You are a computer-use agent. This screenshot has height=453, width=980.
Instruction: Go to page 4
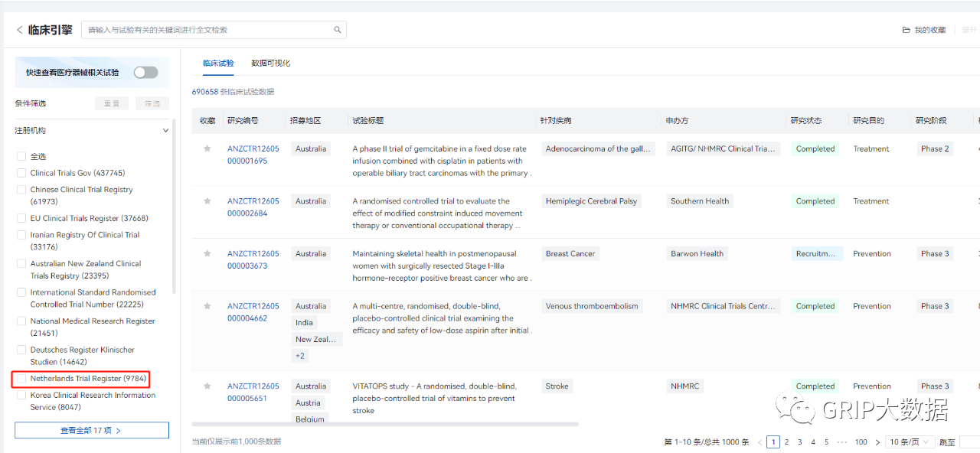(x=813, y=442)
